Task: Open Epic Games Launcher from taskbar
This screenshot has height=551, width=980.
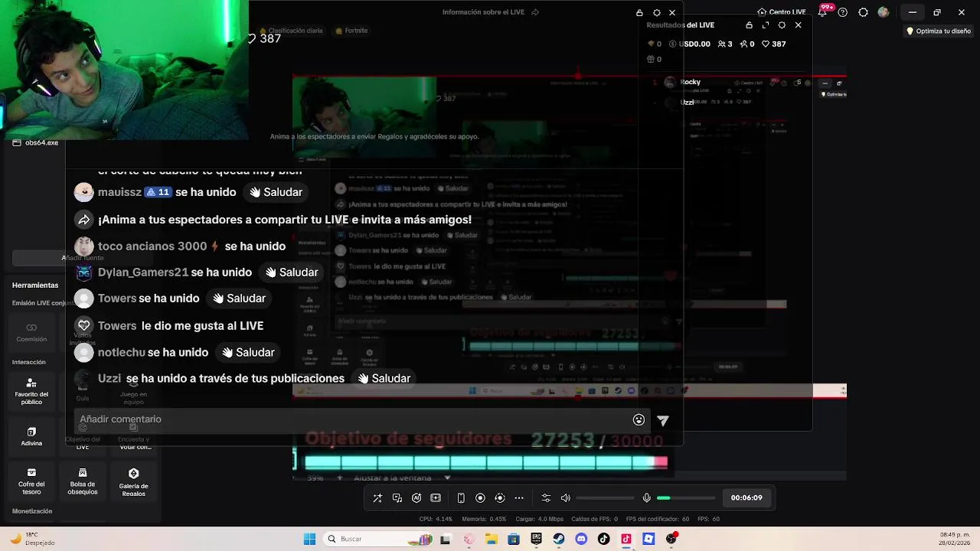Action: 536,539
